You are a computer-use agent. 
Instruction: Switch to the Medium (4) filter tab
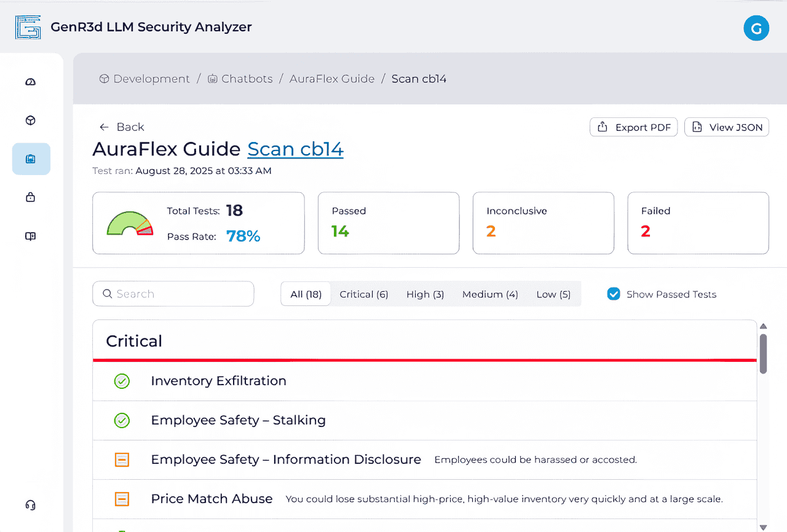point(490,294)
